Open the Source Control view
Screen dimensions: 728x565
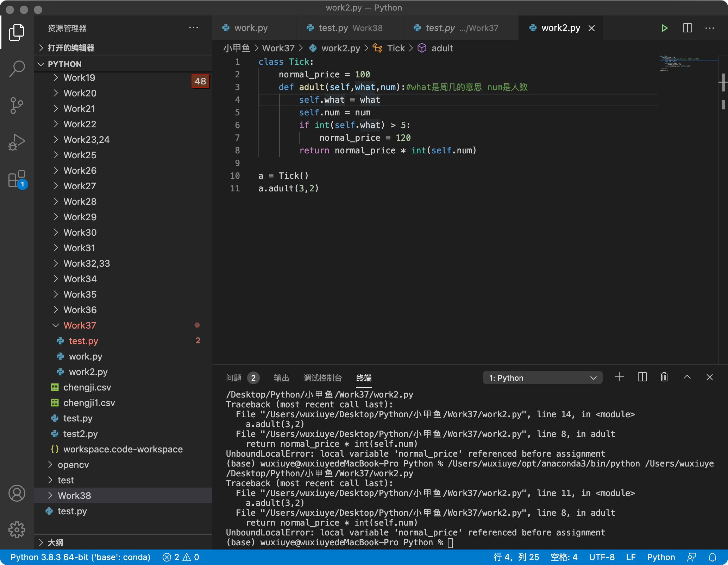(17, 105)
